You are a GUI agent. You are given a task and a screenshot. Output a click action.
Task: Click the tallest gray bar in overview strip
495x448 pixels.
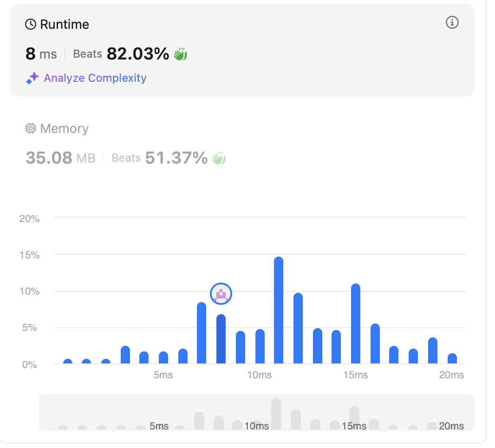pyautogui.click(x=276, y=414)
